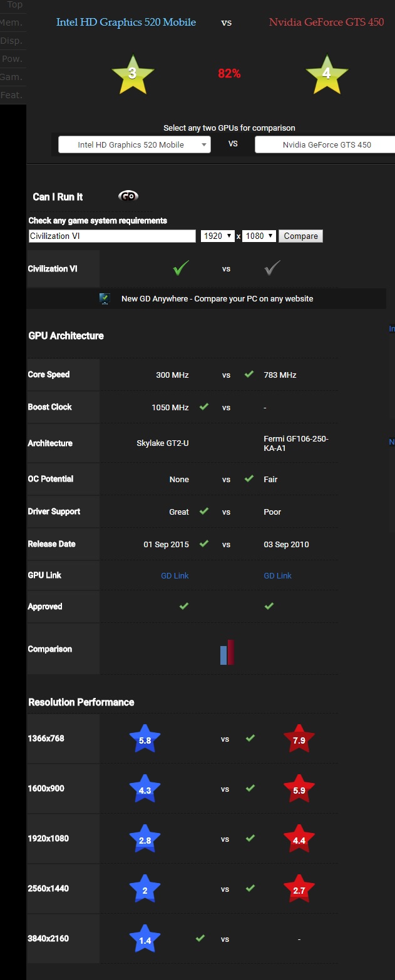Click the 2560x1440 row green checkmark

[x=250, y=888]
